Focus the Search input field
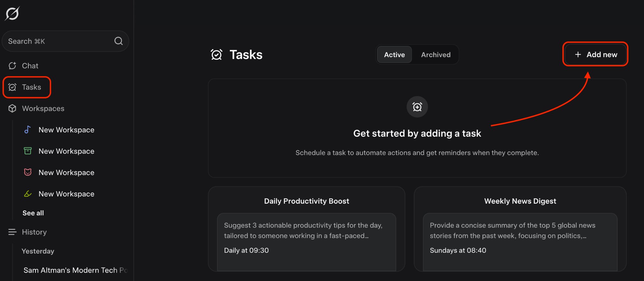This screenshot has height=281, width=644. click(65, 41)
